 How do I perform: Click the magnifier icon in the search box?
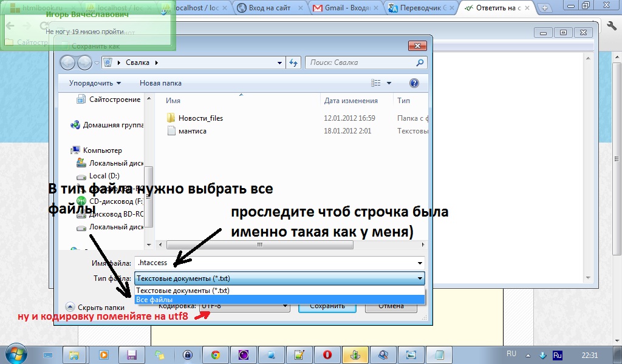click(420, 62)
